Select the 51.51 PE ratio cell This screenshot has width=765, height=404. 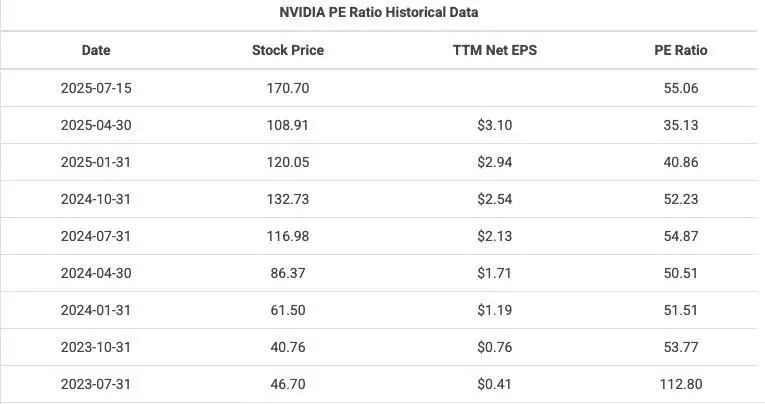[680, 310]
